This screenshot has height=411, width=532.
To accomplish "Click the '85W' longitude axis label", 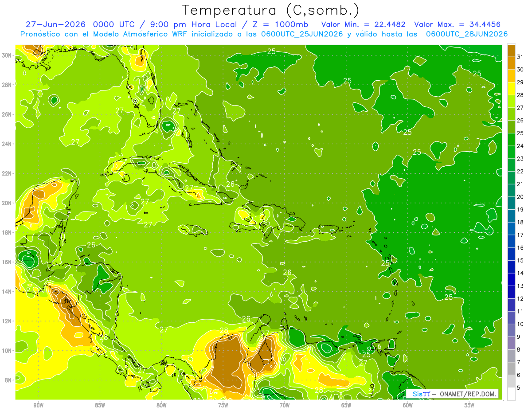I will (100, 405).
